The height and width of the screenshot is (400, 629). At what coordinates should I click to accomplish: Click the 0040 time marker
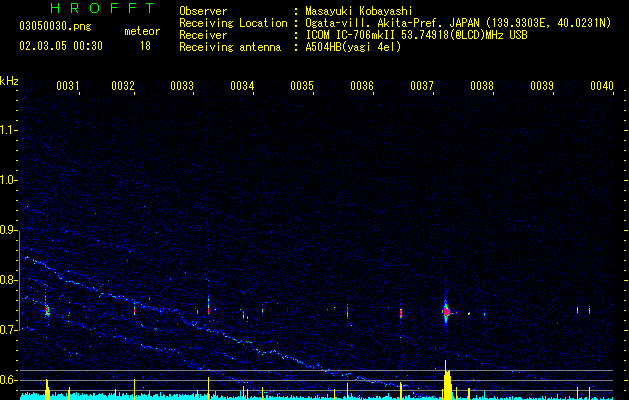point(602,86)
